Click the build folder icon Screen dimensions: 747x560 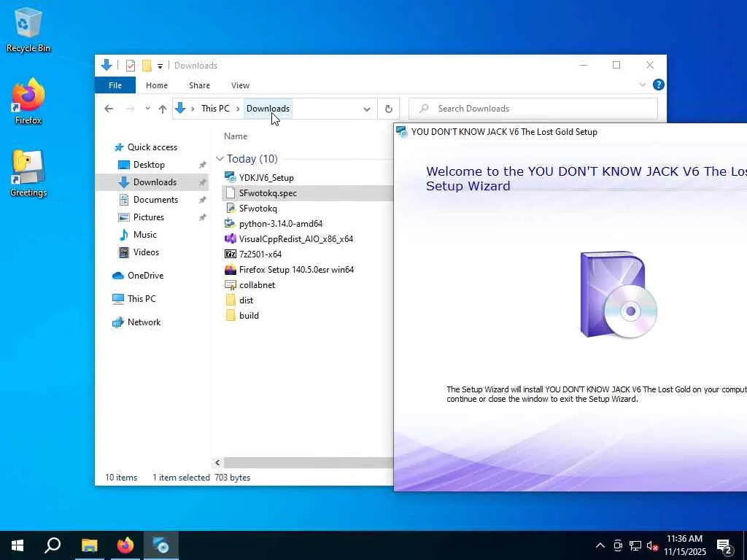[231, 315]
